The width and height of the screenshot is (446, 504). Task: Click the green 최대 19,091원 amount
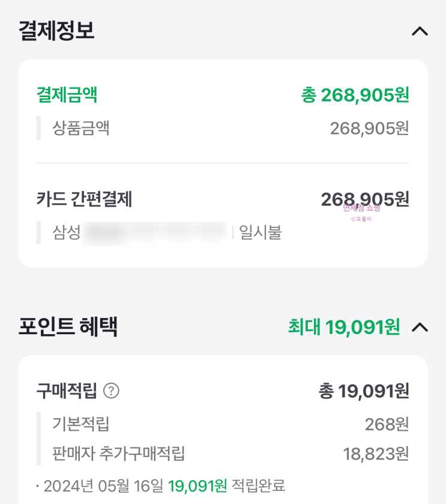(344, 327)
